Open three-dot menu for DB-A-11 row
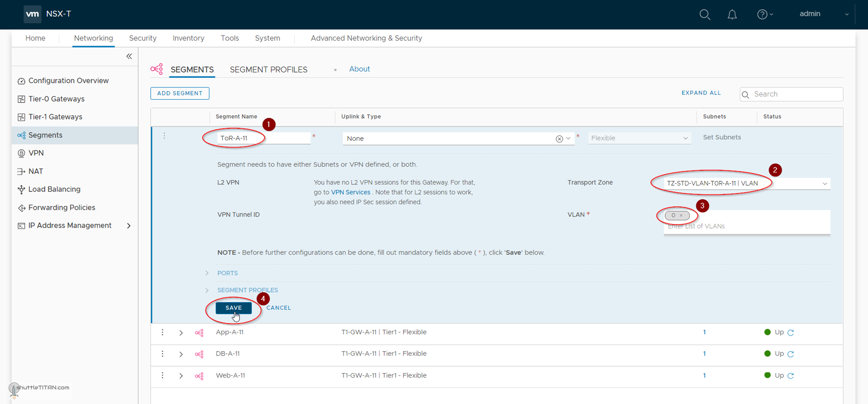Screen dimensions: 868x404 point(162,354)
